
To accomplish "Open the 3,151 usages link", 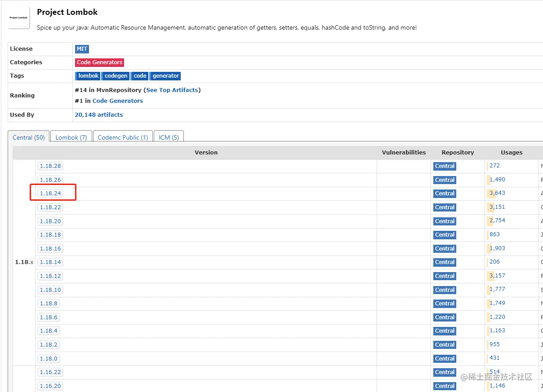I will coord(497,207).
